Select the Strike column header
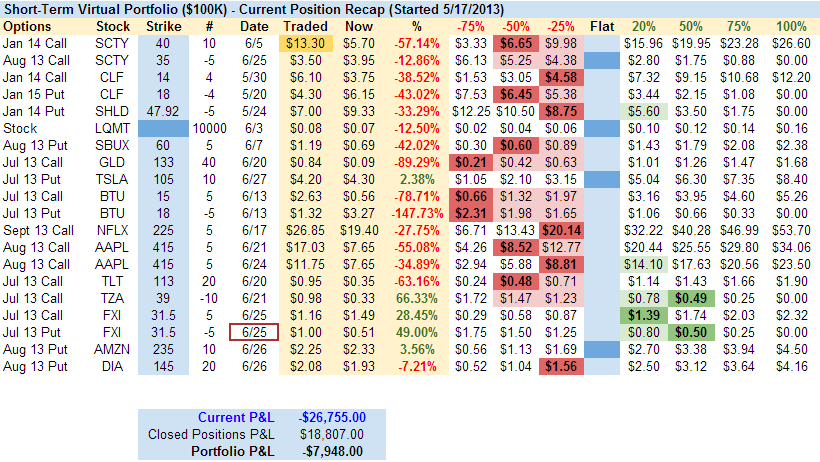The image size is (820, 462). click(x=163, y=25)
